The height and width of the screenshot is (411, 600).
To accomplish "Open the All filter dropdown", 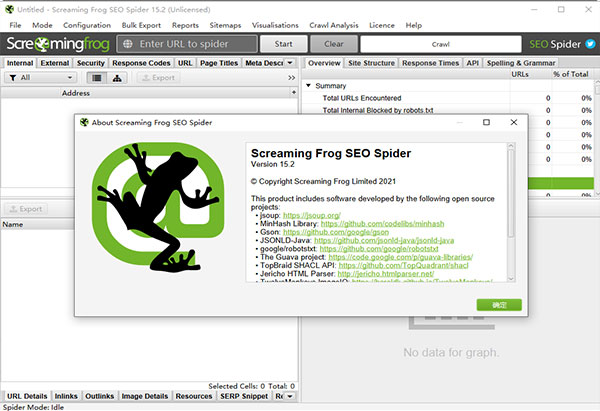I will point(42,77).
